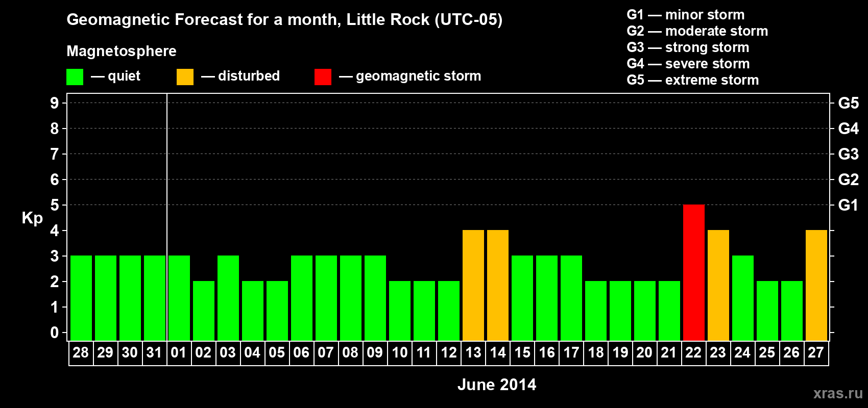The height and width of the screenshot is (408, 868).
Task: Click the 'June 2014' month label
Action: click(497, 385)
